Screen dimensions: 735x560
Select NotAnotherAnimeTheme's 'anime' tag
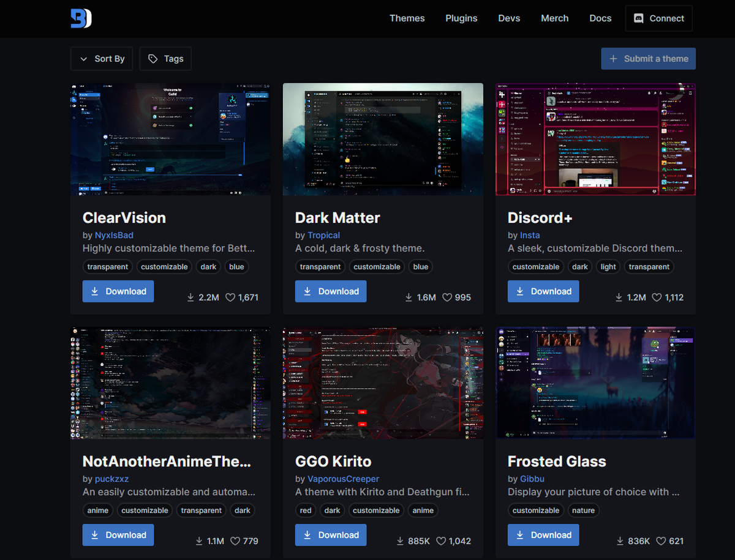coord(98,510)
